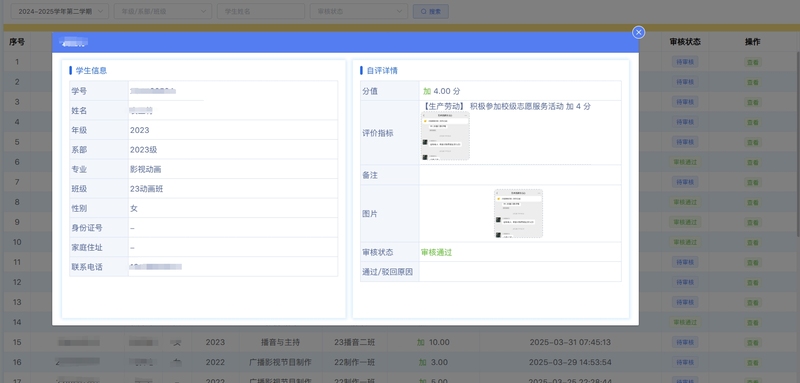Screen dimensions: 800x383
Task: Click the green 审核通过 status in dialog
Action: (x=437, y=252)
